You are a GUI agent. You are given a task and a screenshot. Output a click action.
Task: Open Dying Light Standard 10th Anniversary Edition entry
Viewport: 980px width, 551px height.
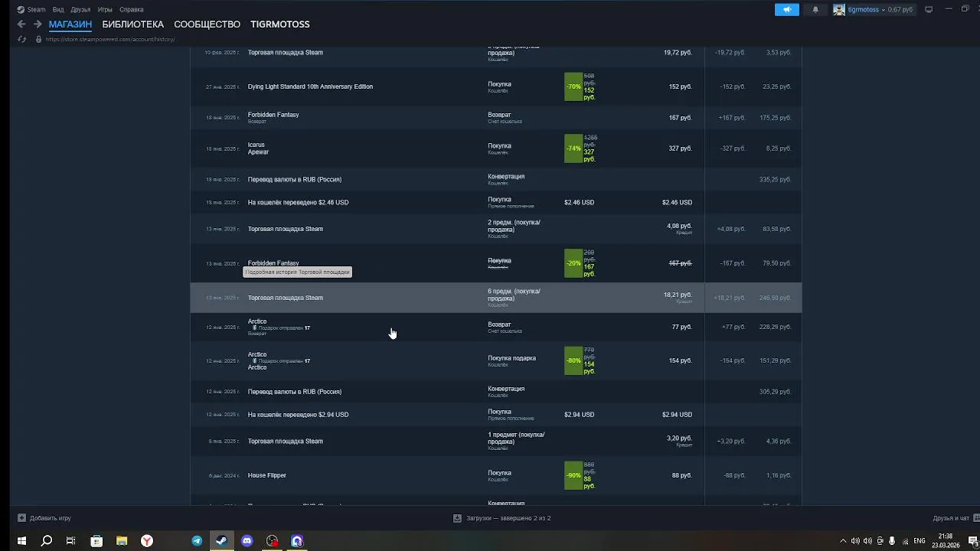(x=496, y=87)
